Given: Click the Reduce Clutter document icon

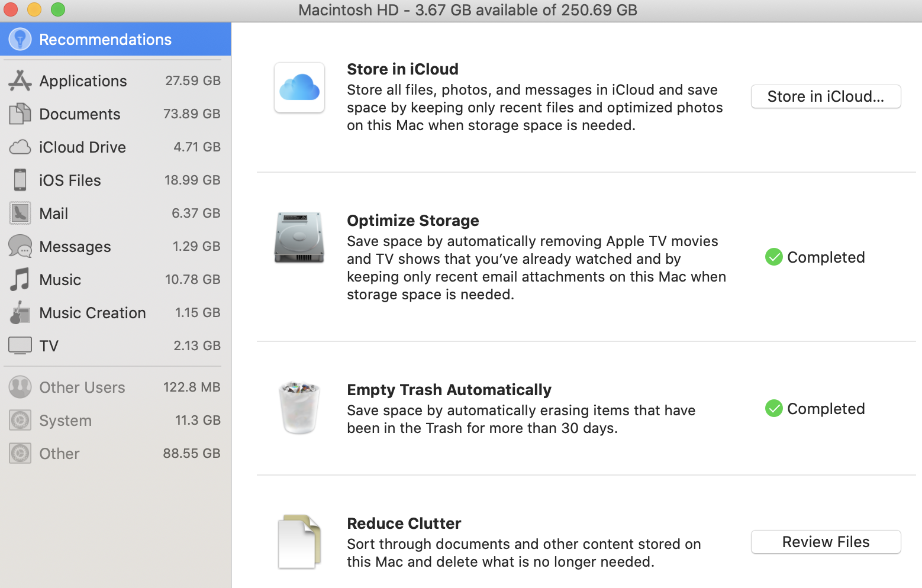Looking at the screenshot, I should click(299, 541).
